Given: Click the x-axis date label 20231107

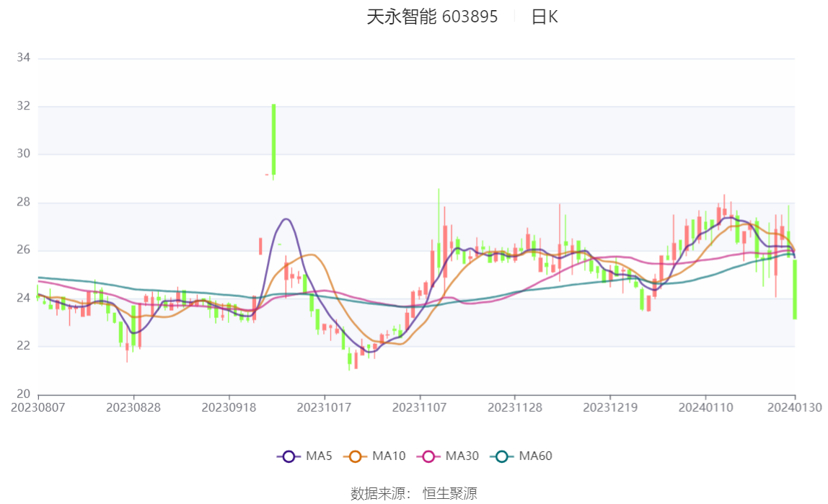Looking at the screenshot, I should pos(419,407).
